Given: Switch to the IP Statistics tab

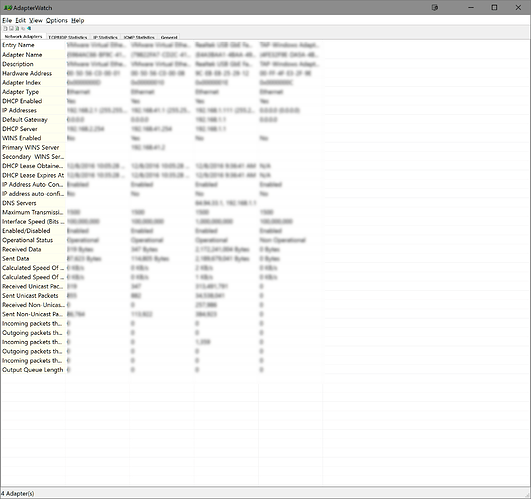Looking at the screenshot, I should (105, 37).
